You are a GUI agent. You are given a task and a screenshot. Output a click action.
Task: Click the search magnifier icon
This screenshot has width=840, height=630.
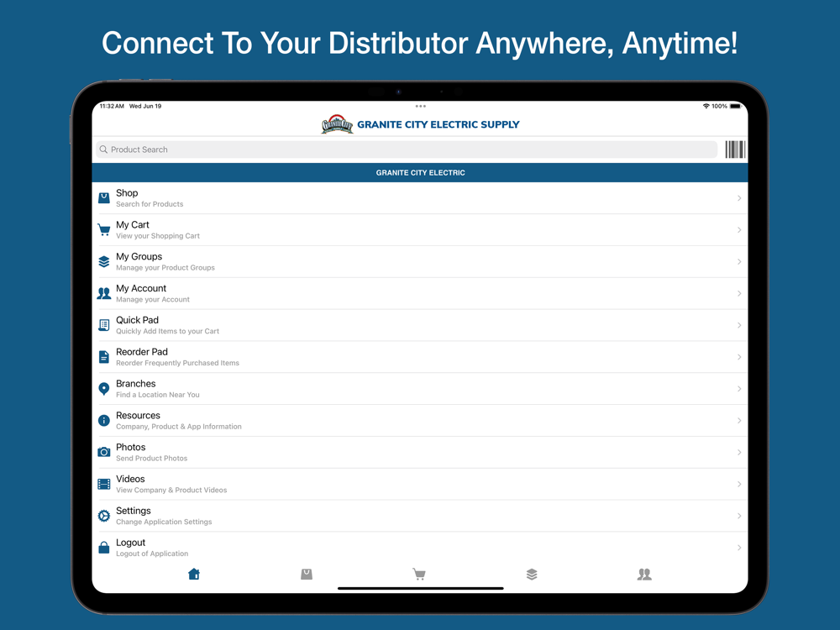[103, 150]
